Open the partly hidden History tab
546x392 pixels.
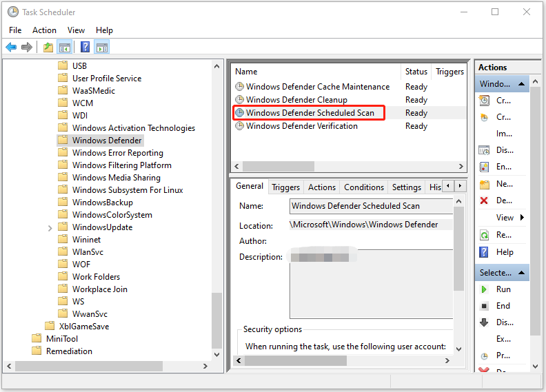pyautogui.click(x=434, y=187)
